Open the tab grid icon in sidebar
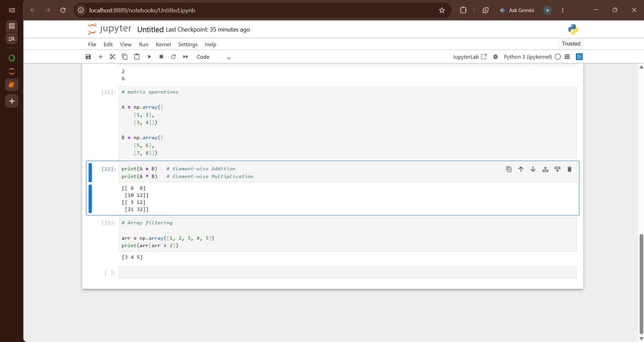The width and height of the screenshot is (644, 342). [x=12, y=26]
